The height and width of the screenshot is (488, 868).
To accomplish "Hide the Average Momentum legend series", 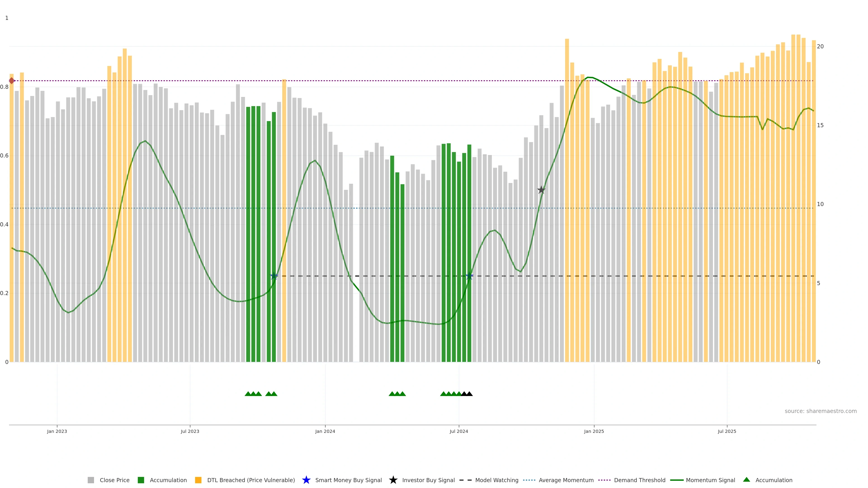I will (566, 480).
